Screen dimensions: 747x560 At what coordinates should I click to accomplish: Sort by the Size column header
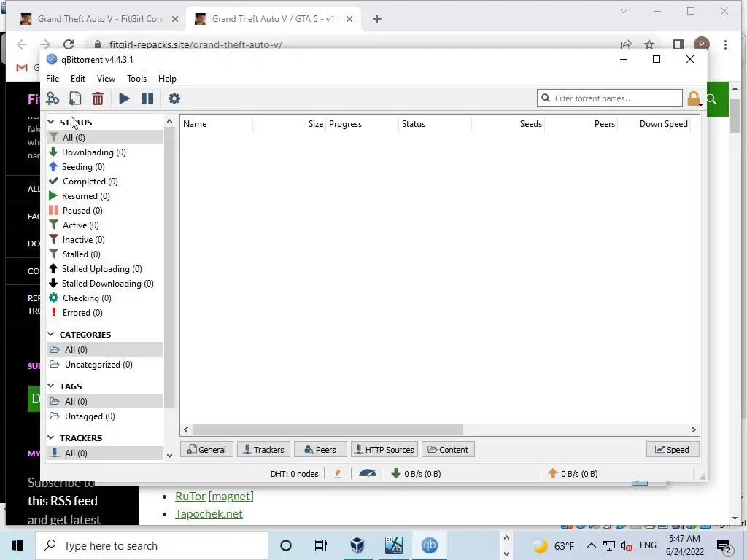coord(289,124)
